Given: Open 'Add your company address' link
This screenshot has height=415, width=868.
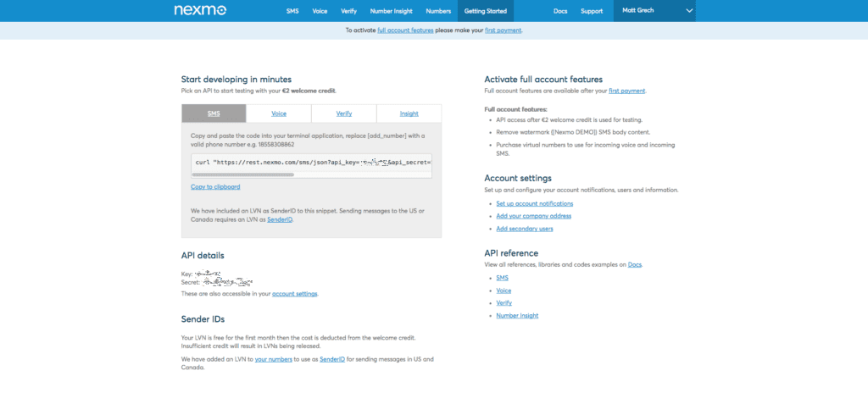Looking at the screenshot, I should pyautogui.click(x=534, y=216).
